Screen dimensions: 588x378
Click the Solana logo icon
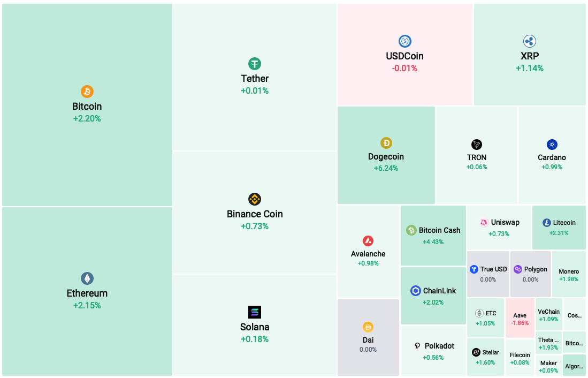click(x=255, y=312)
